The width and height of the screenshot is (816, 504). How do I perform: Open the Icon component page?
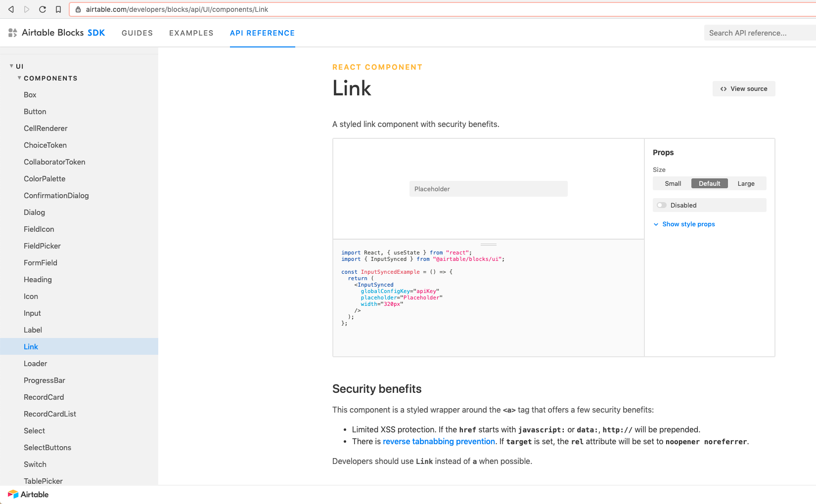[x=31, y=296]
